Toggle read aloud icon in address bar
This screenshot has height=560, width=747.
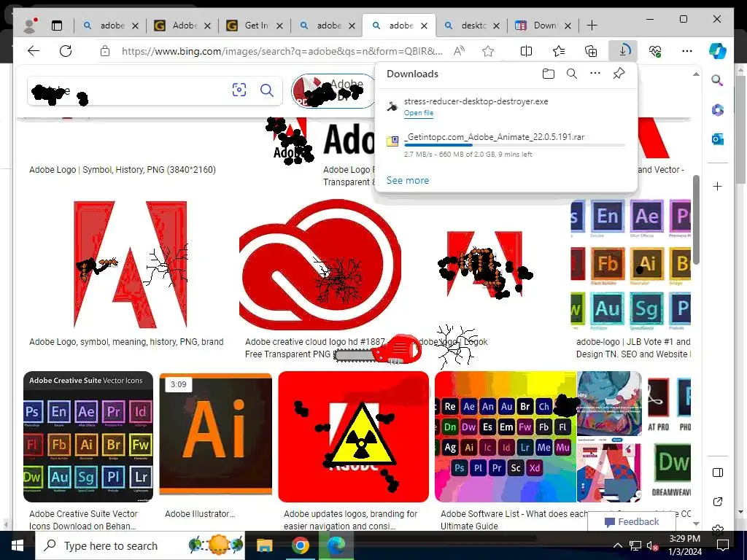459,51
